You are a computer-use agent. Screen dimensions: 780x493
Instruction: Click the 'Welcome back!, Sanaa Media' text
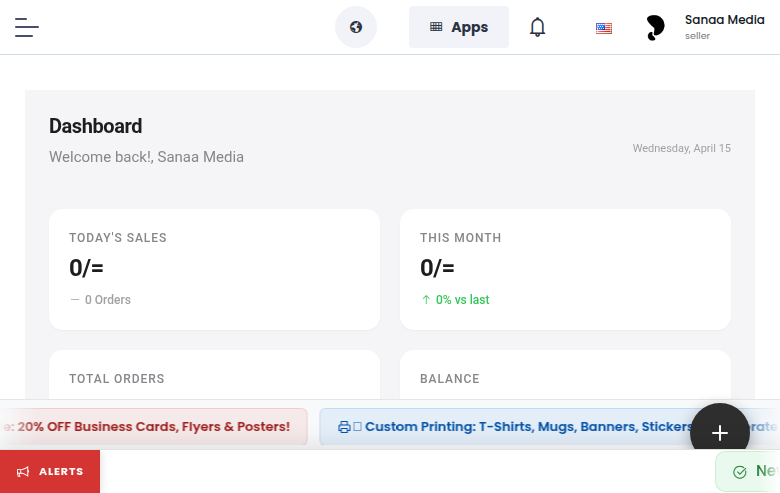[146, 157]
